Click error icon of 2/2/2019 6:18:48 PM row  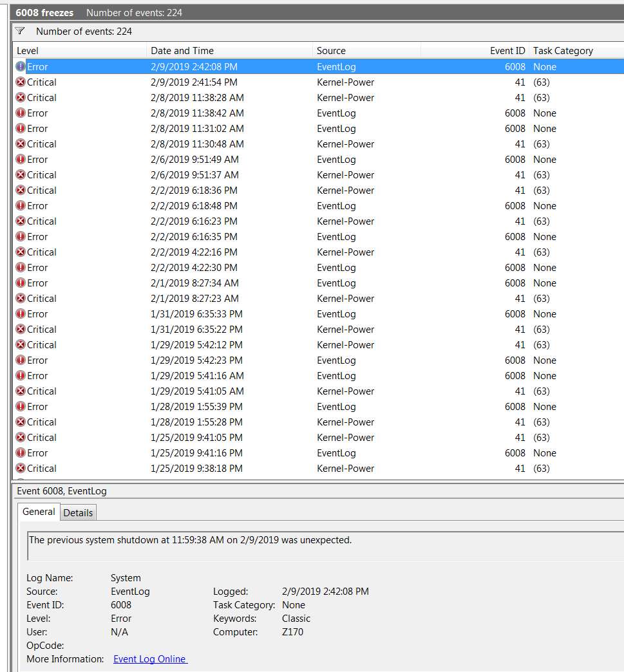pyautogui.click(x=21, y=205)
